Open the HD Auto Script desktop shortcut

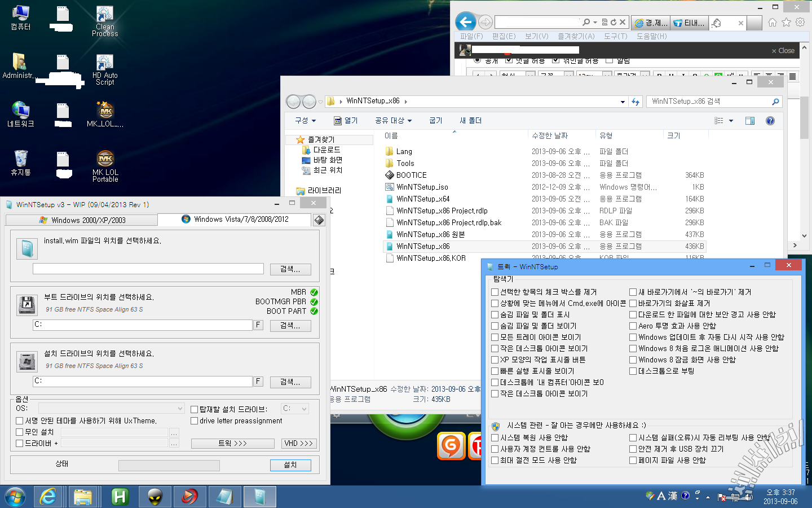coord(105,70)
